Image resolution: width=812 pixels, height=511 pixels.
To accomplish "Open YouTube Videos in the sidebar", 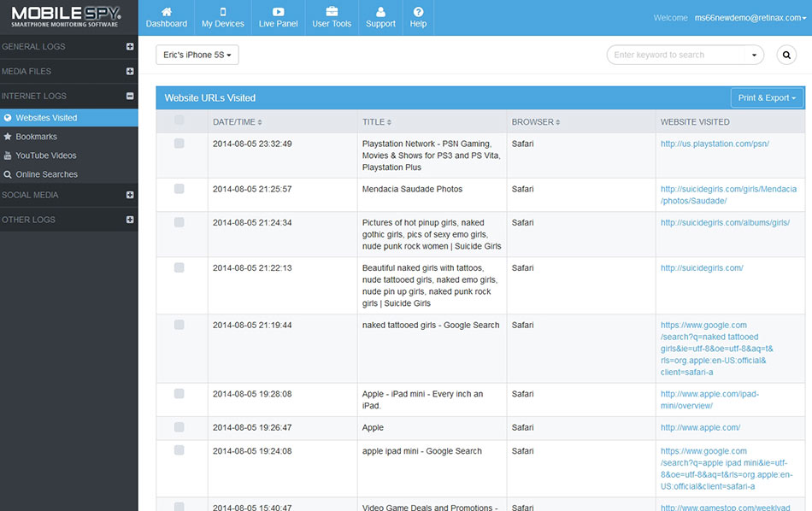I will pyautogui.click(x=45, y=156).
